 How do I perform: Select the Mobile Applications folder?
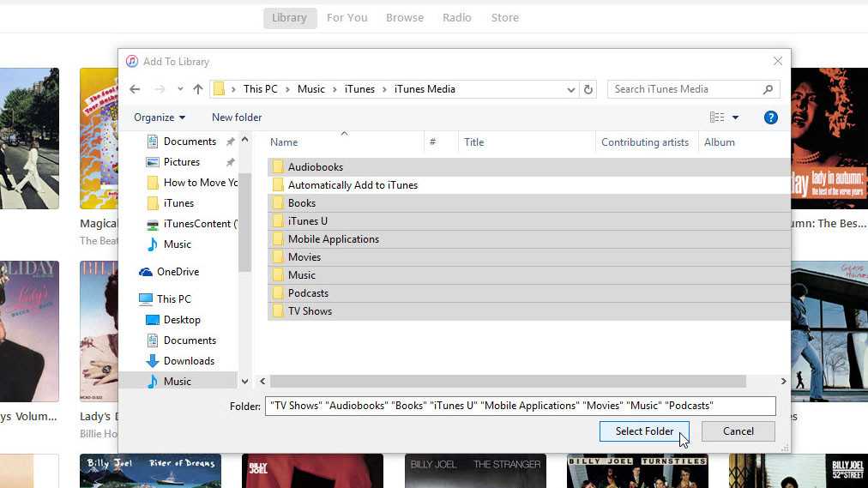click(528, 239)
